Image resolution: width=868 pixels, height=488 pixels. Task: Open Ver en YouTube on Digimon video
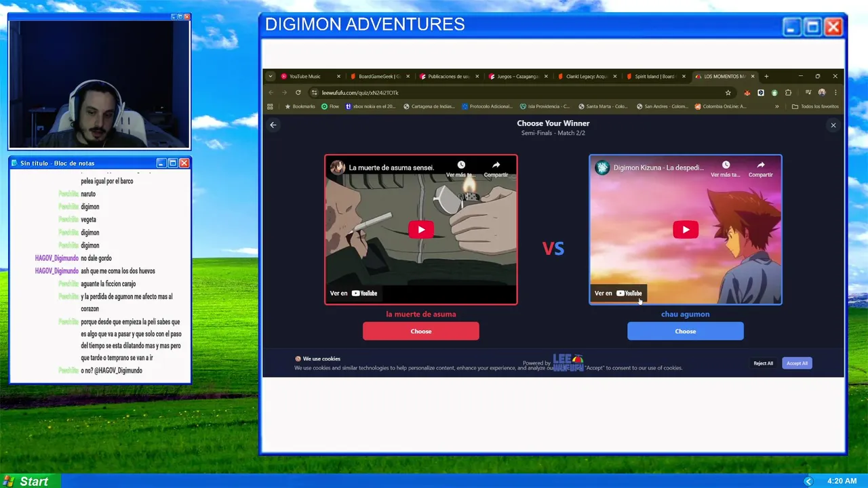click(x=618, y=293)
